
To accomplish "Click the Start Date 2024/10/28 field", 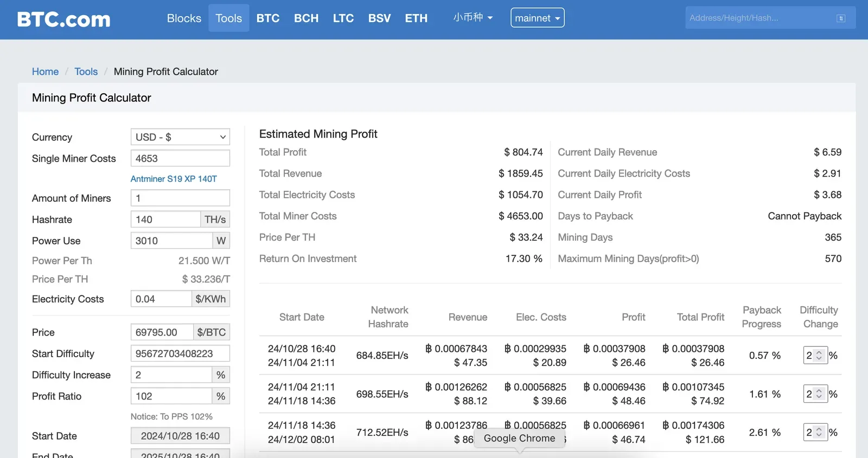I will pos(180,436).
